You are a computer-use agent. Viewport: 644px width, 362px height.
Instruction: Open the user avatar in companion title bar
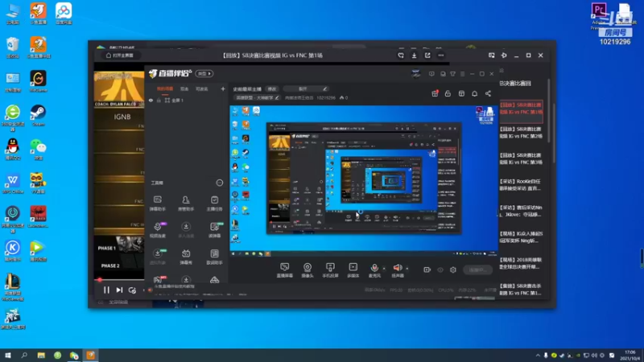(416, 73)
